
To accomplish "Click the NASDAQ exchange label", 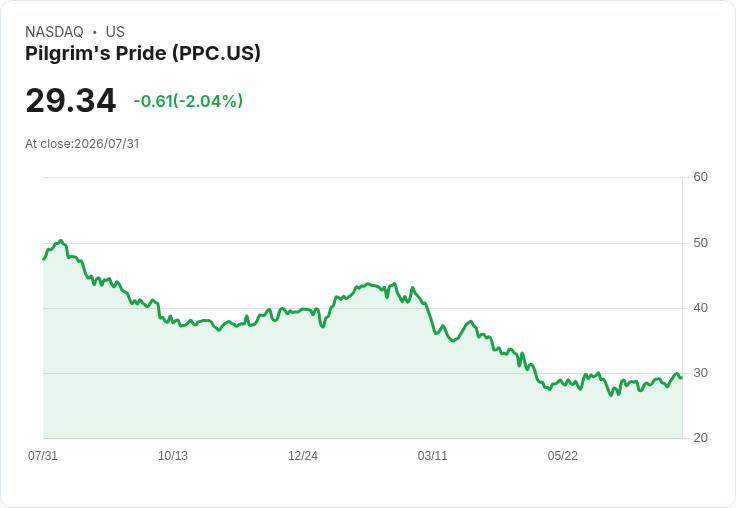I will (54, 32).
